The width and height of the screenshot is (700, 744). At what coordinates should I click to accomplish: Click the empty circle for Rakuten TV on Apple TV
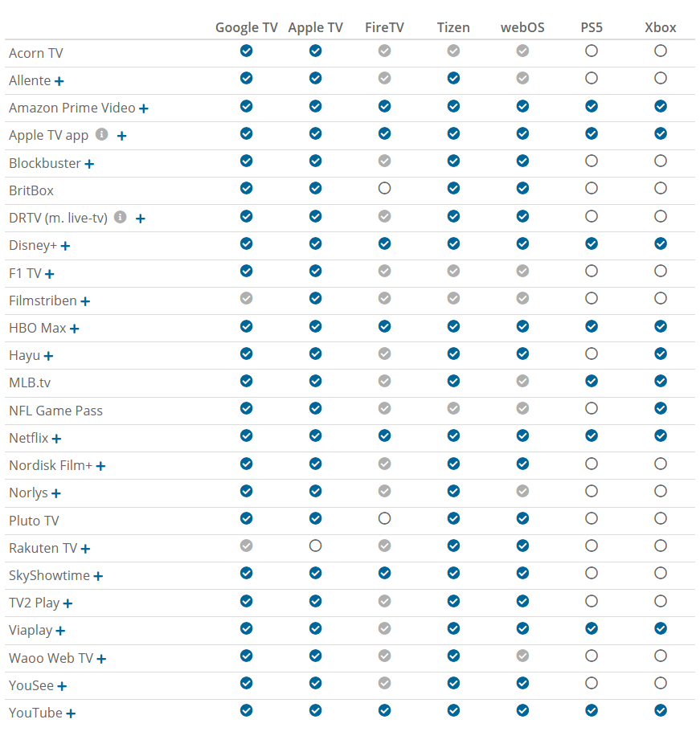[x=315, y=546]
